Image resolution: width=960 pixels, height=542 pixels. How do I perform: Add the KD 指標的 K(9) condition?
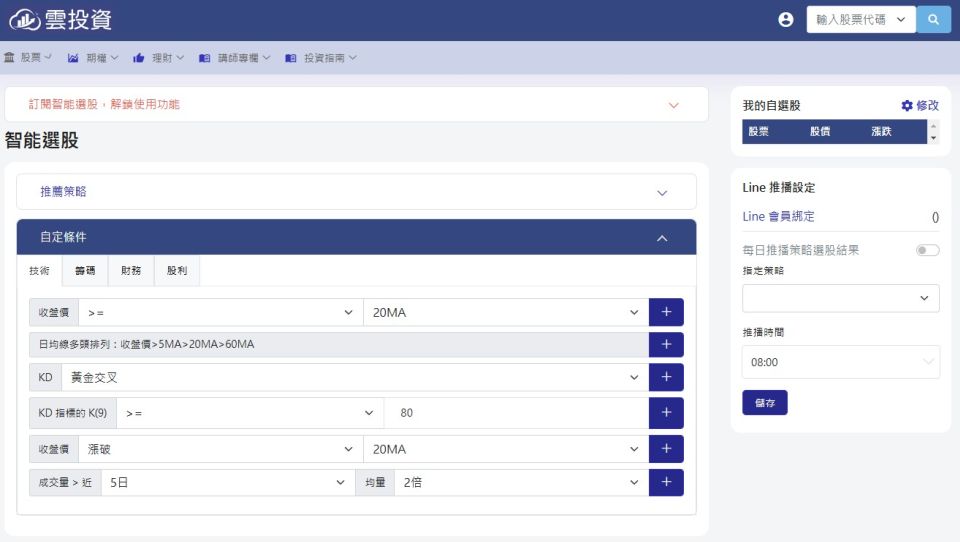click(666, 412)
